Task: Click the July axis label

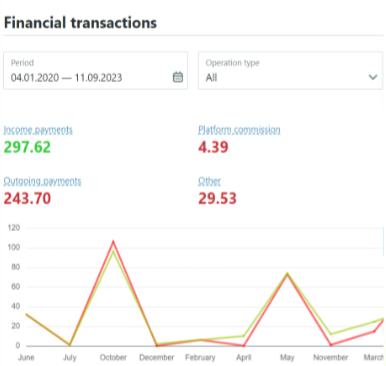Action: (x=70, y=358)
